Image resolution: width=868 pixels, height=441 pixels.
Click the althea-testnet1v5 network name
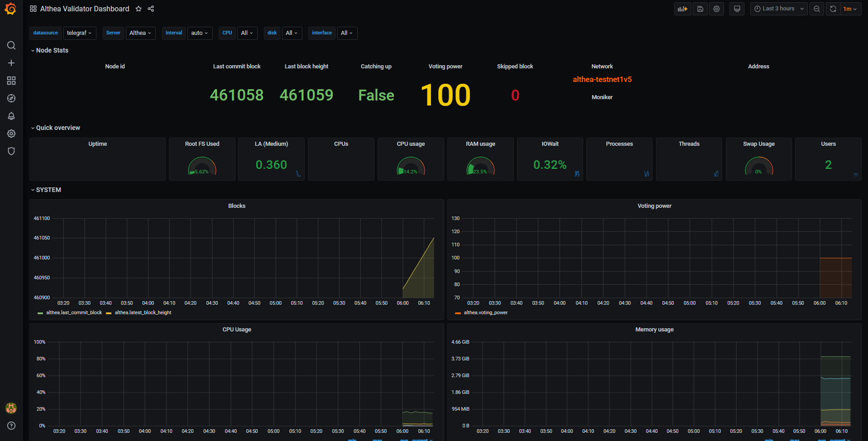(602, 80)
